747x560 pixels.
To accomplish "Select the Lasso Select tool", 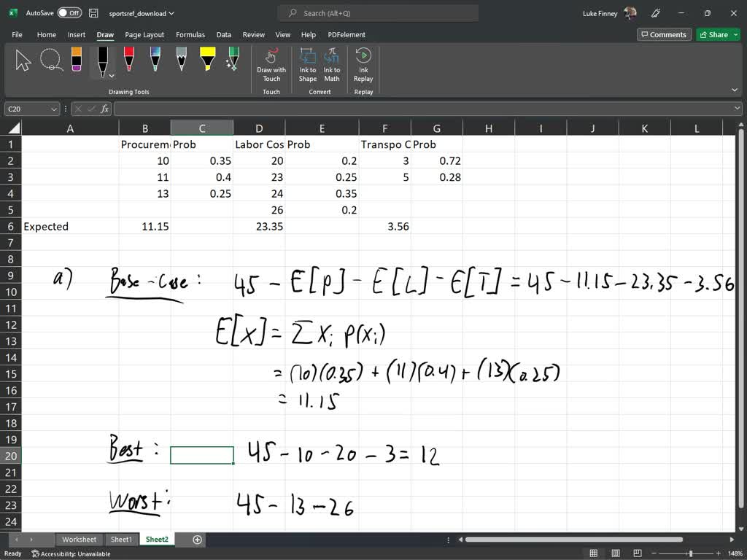I will point(51,60).
